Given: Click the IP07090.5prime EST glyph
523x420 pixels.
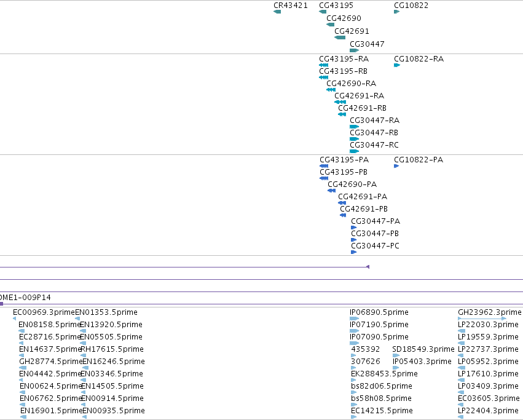Looking at the screenshot, I should (x=354, y=343).
